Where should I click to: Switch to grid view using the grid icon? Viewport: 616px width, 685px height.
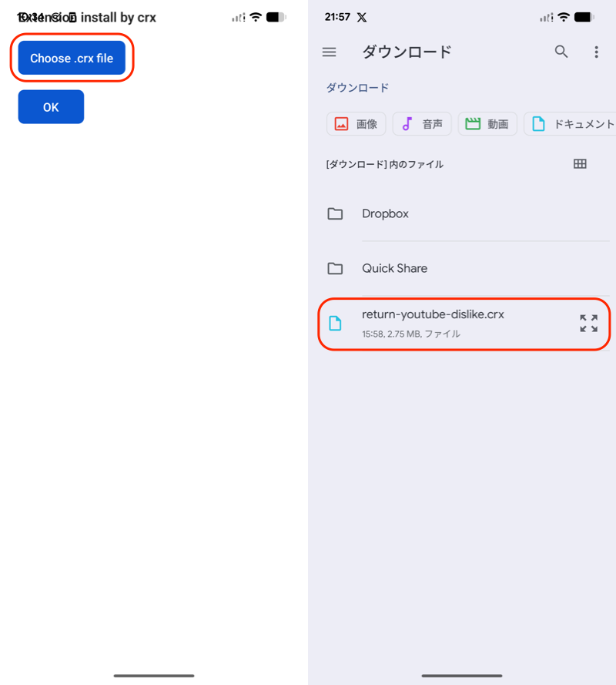580,163
